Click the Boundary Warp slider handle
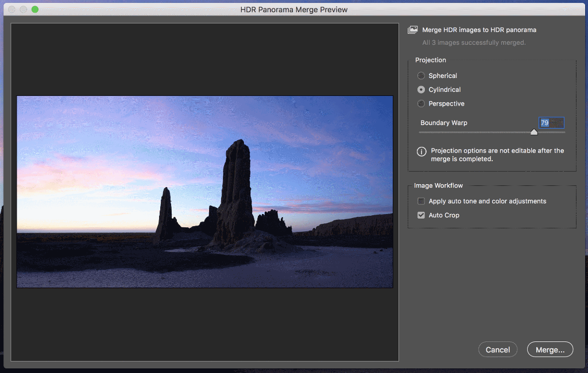This screenshot has height=373, width=588. pyautogui.click(x=534, y=131)
